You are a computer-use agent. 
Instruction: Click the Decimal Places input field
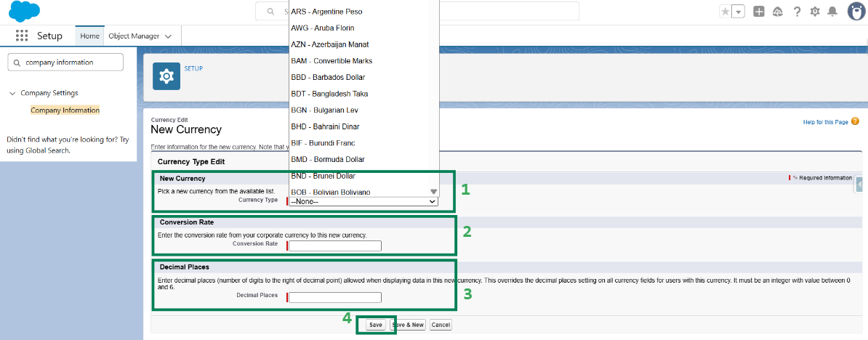click(x=335, y=297)
